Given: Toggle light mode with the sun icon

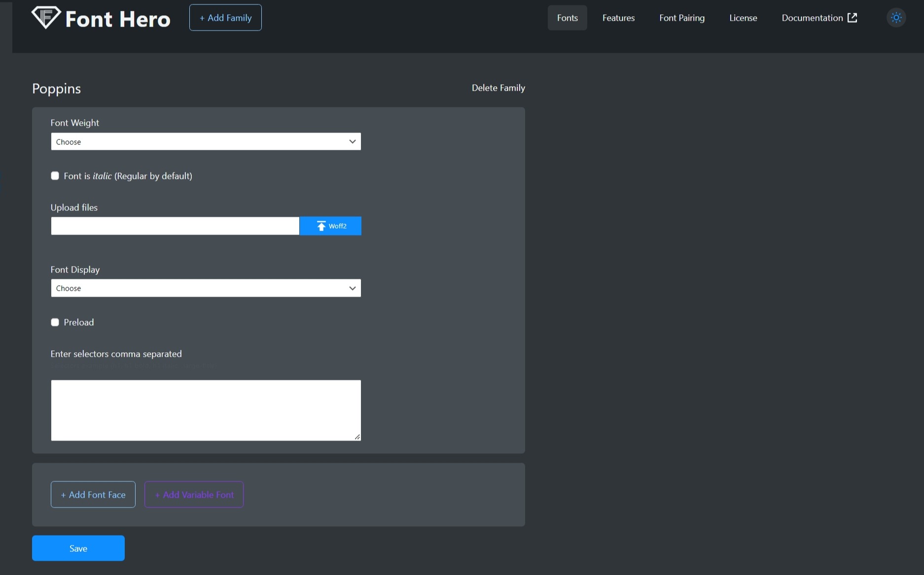Looking at the screenshot, I should pyautogui.click(x=896, y=17).
